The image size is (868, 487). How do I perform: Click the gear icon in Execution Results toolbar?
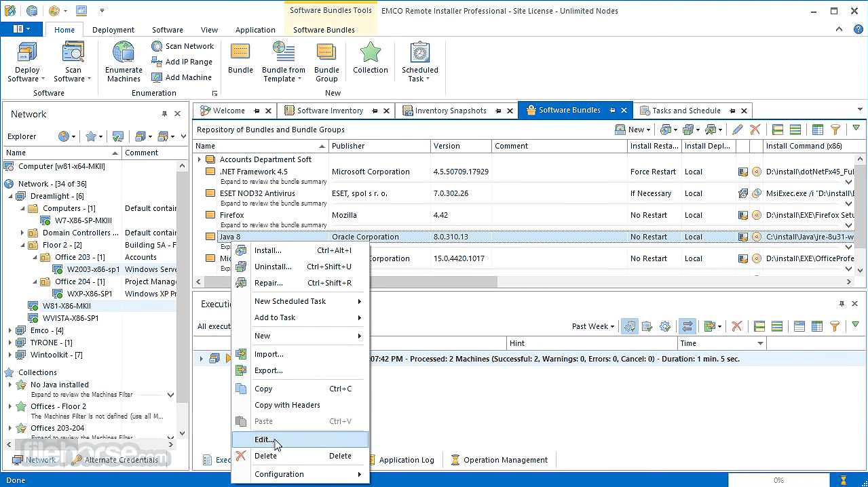(x=665, y=326)
